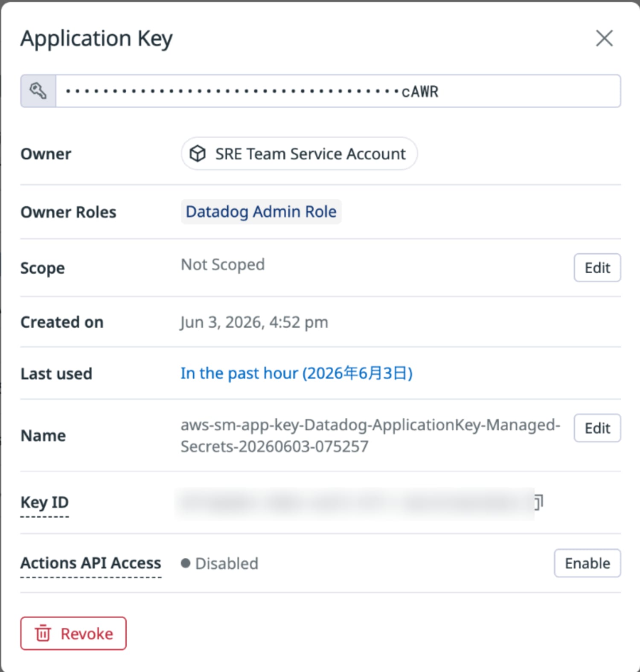Click the Key ID label

[44, 502]
